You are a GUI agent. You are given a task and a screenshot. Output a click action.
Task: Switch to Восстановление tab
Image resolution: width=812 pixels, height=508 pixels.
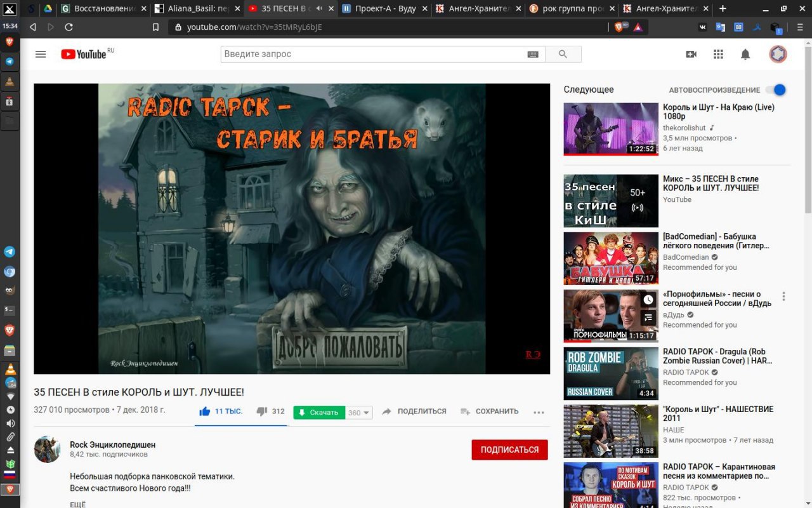point(103,8)
